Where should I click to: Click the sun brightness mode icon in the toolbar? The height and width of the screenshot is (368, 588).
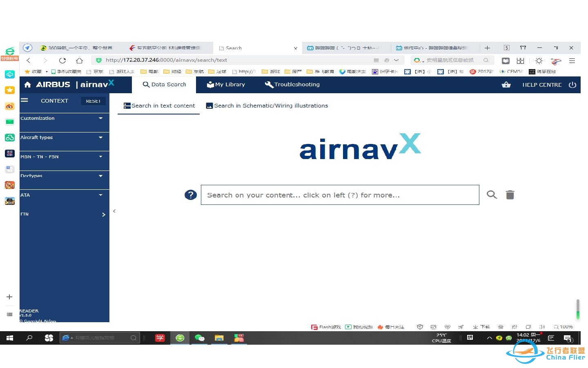coord(539,61)
